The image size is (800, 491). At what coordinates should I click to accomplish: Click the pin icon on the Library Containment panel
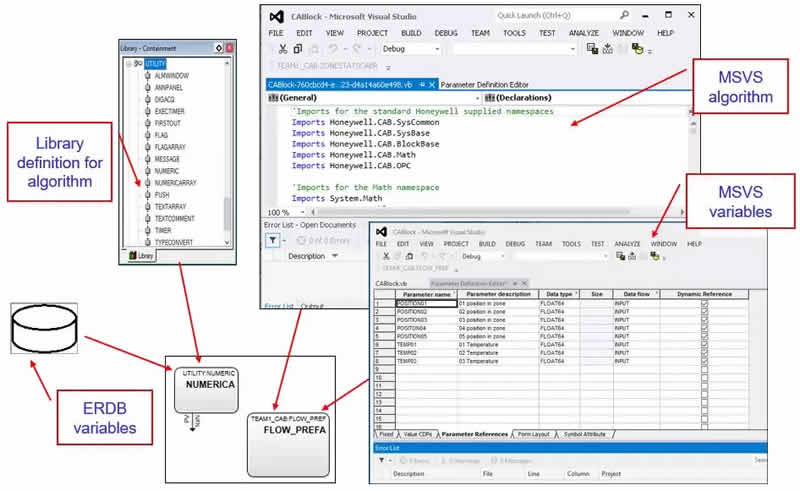[219, 48]
